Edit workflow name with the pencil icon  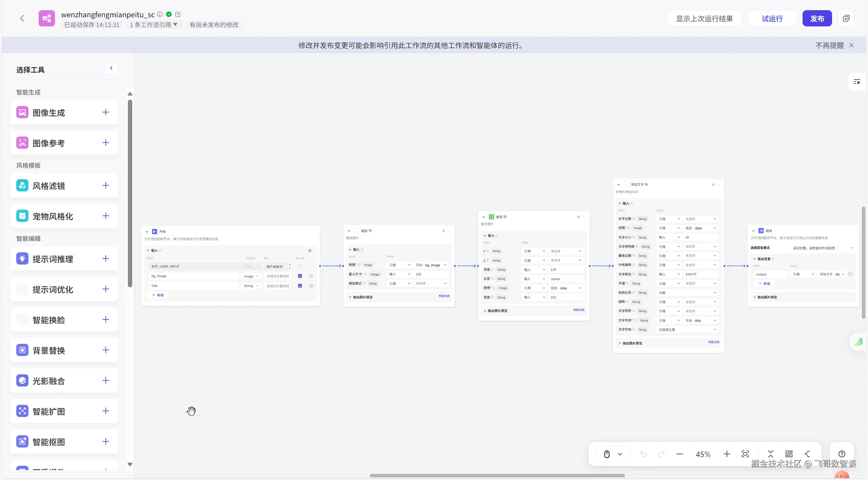(x=178, y=14)
